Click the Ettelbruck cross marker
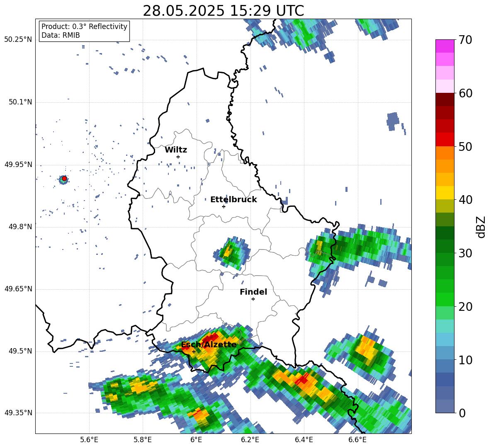 click(x=224, y=206)
